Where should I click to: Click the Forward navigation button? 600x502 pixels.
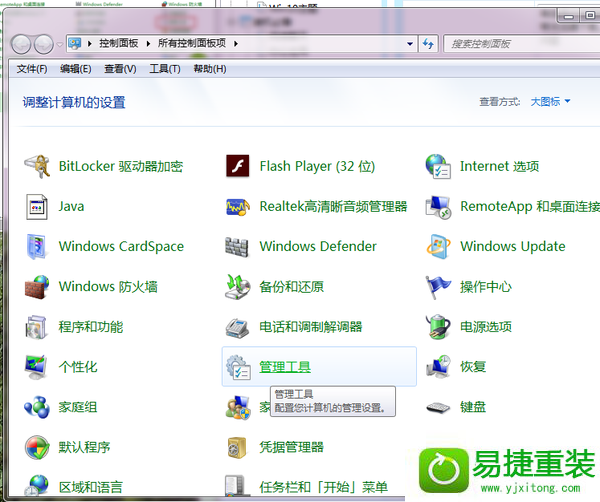point(44,44)
